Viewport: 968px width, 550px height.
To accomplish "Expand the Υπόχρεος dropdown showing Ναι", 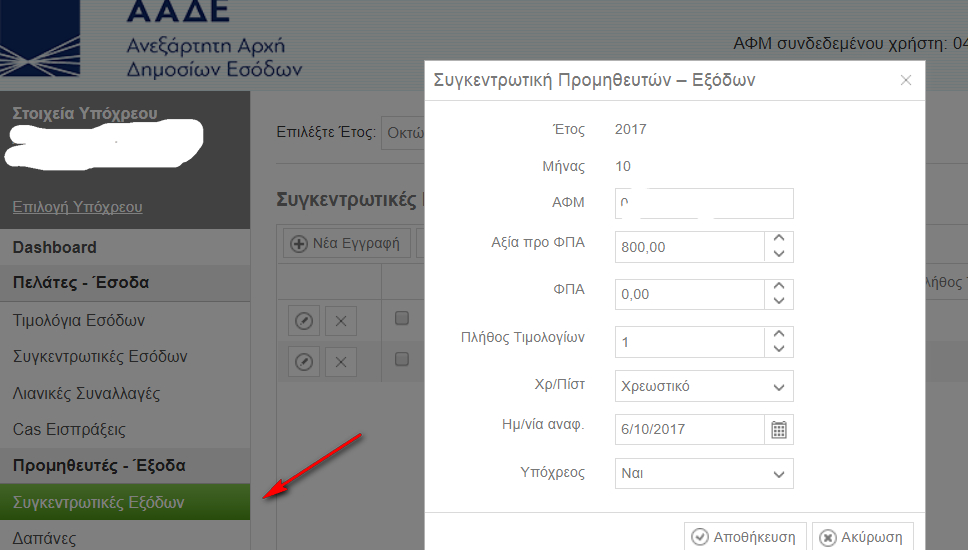I will (x=704, y=474).
